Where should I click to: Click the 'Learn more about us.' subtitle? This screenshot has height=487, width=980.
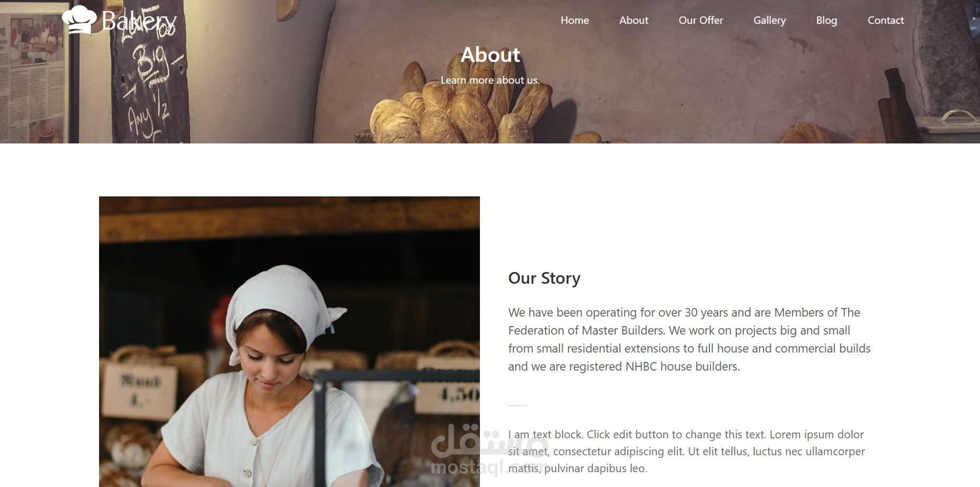(490, 80)
